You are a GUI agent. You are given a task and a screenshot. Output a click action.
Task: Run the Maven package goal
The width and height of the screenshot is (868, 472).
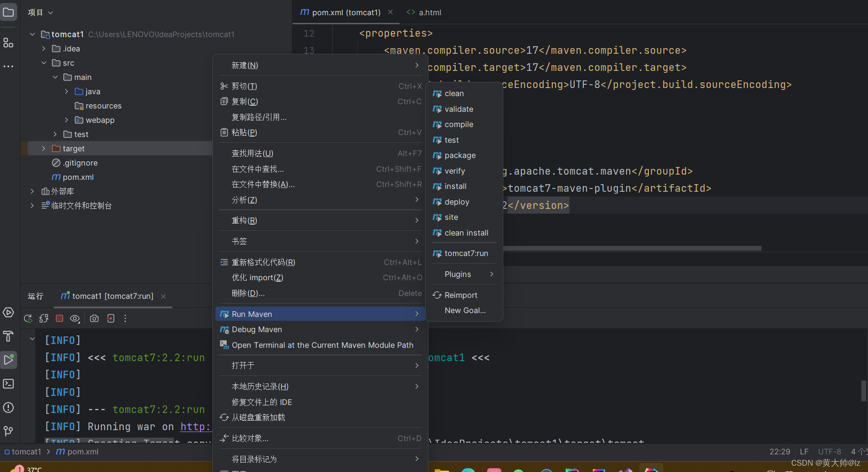(464, 156)
